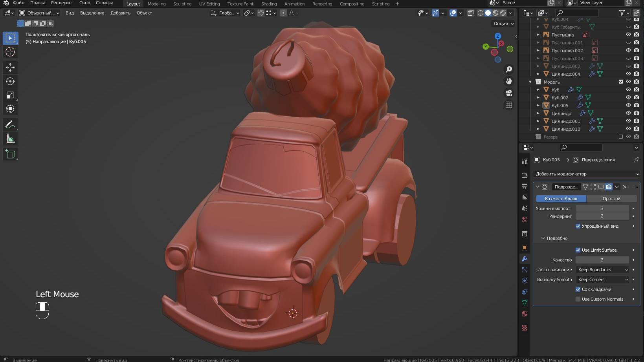Enable Use Custom Normals
644x362 pixels.
pyautogui.click(x=578, y=299)
